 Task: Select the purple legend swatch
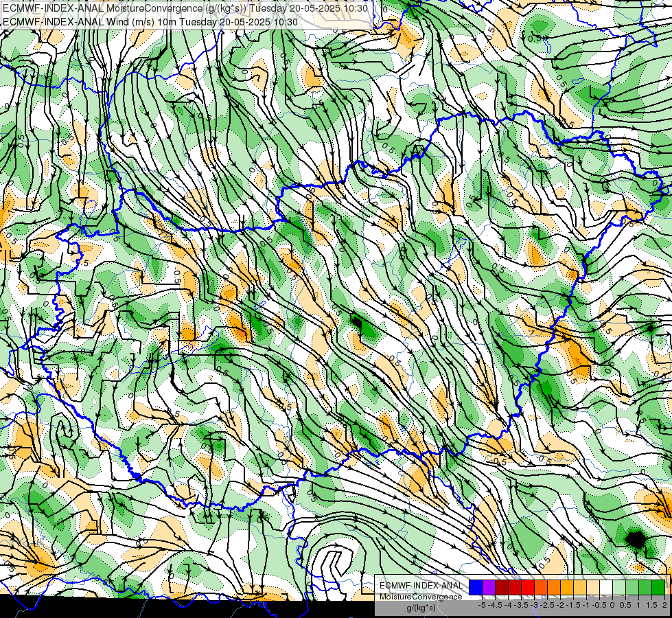[489, 588]
